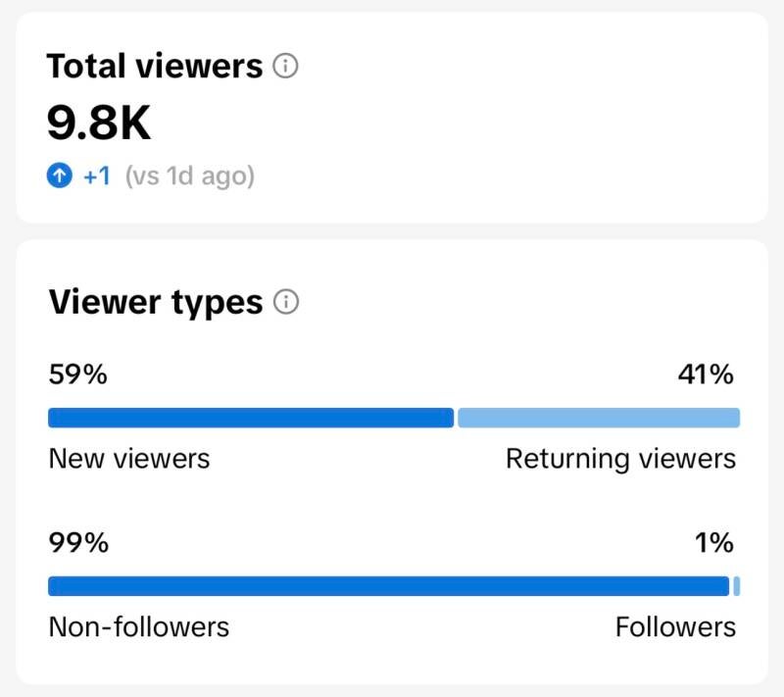This screenshot has height=697, width=784.
Task: Click the info icon beside Viewer types
Action: pos(286,302)
